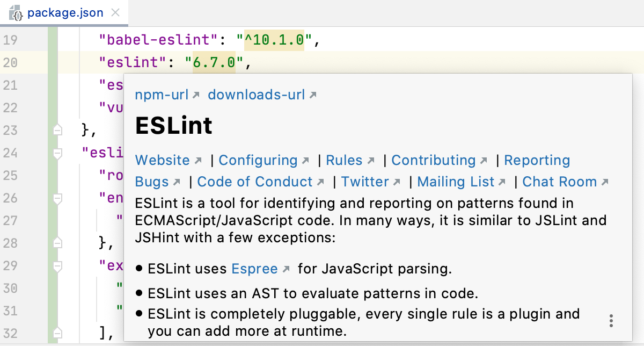Viewport: 644px width, 346px height.
Task: Click the external-link arrow after Code of Conduct
Action: (x=321, y=182)
